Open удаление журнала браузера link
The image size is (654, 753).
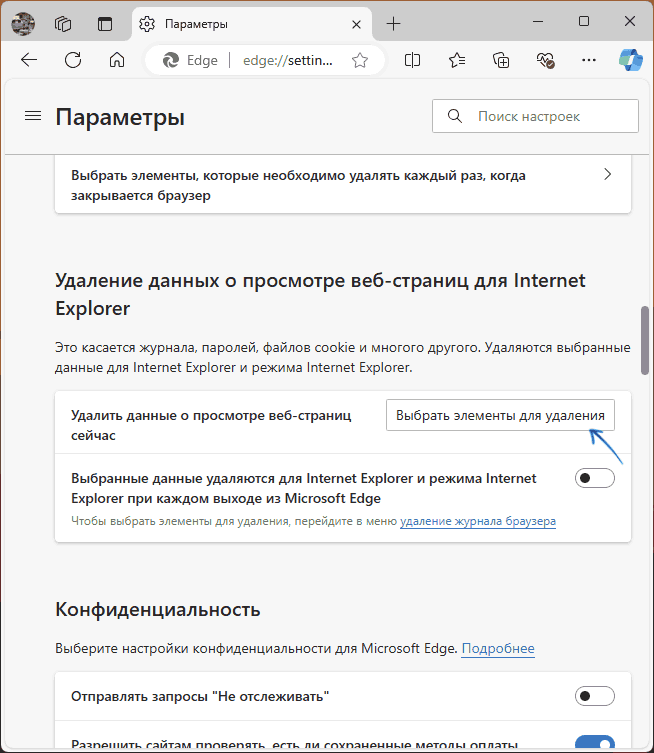[x=478, y=521]
